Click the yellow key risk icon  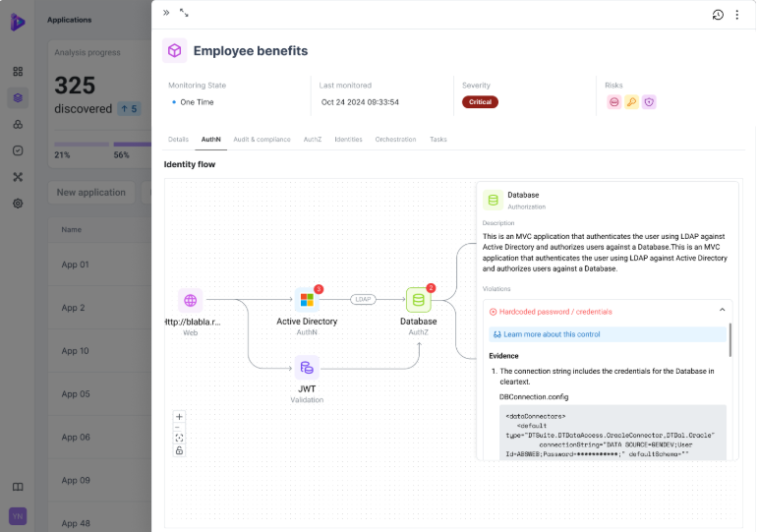[631, 102]
